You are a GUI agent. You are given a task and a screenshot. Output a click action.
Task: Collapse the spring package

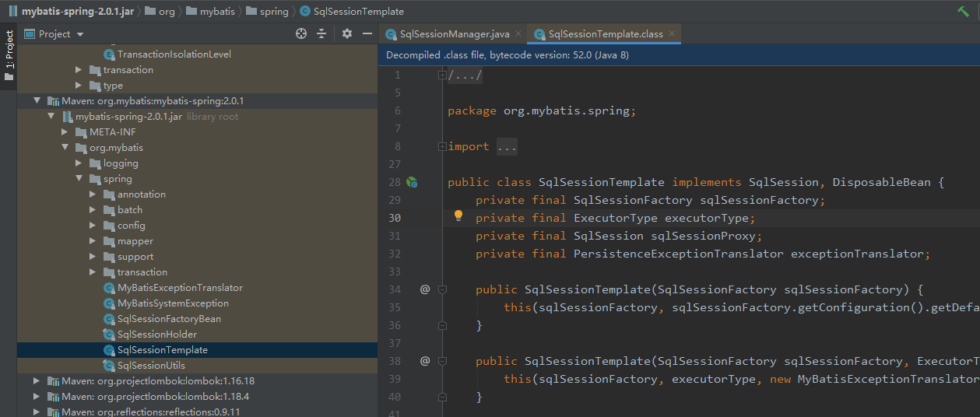pos(79,179)
